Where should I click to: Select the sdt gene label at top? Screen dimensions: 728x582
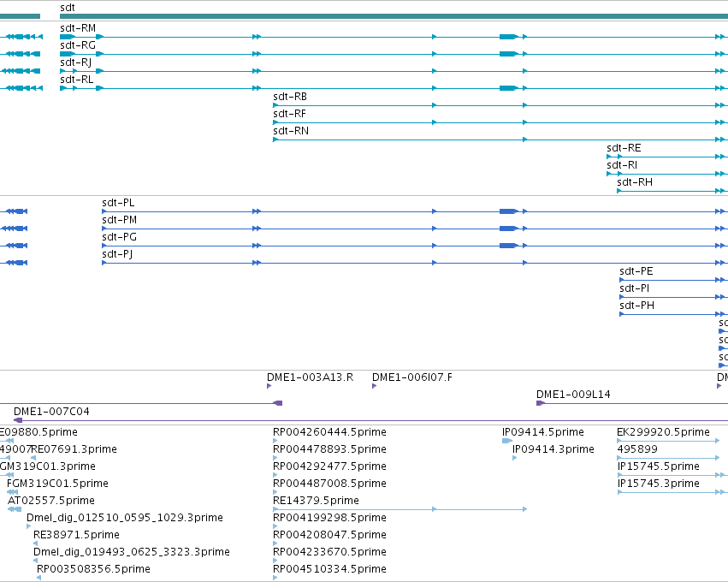(68, 8)
